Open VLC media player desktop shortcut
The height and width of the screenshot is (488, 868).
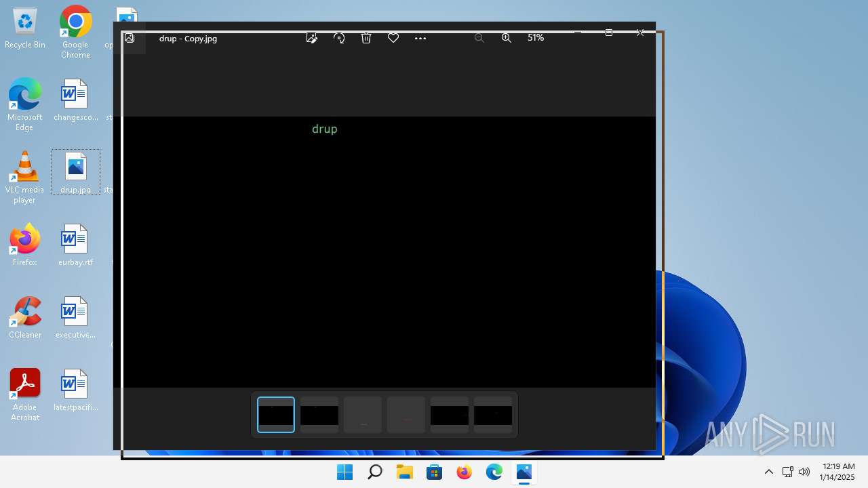[24, 177]
